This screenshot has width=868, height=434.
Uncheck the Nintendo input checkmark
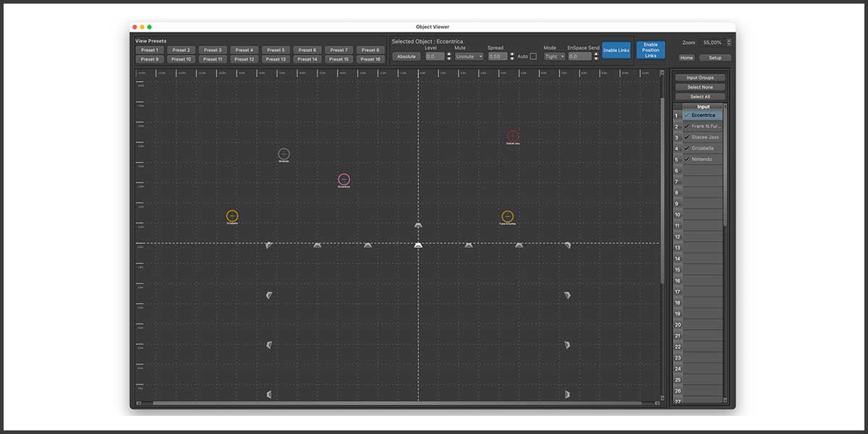click(686, 159)
